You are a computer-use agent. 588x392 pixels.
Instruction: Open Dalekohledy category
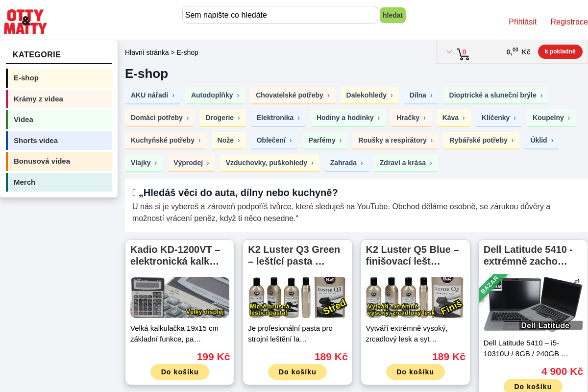click(369, 95)
